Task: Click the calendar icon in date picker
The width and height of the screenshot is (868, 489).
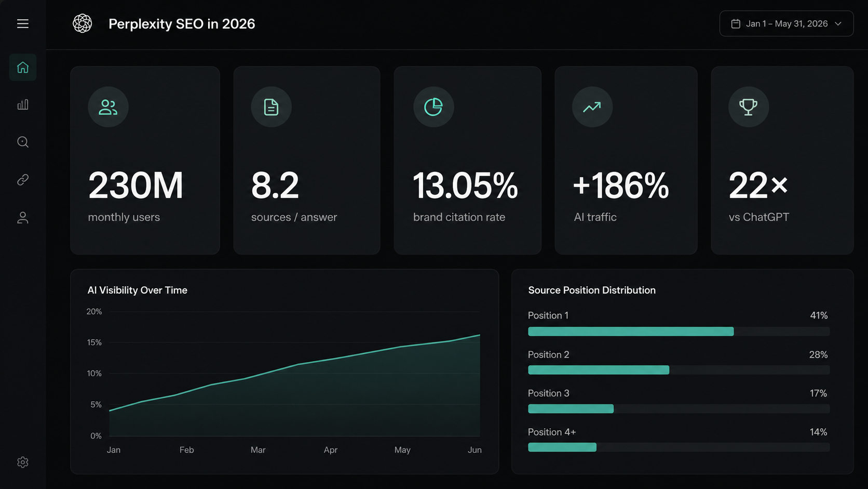Action: coord(736,24)
